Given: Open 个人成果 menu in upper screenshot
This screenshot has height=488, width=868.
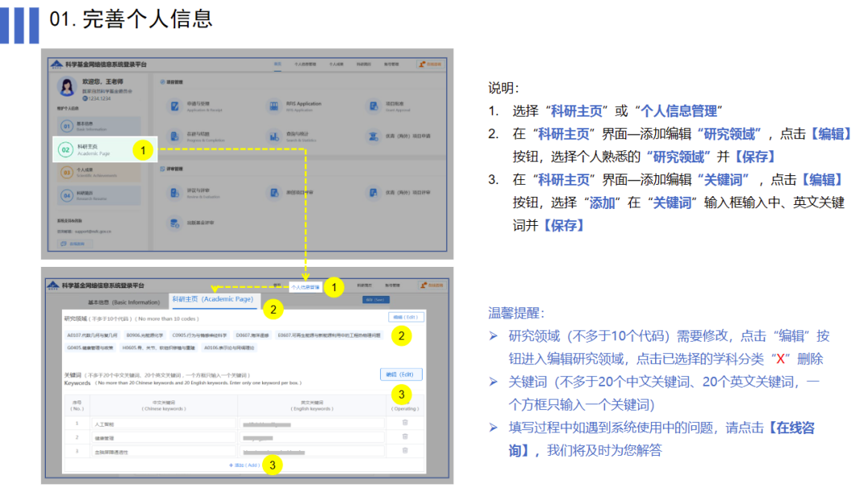Looking at the screenshot, I should (337, 64).
